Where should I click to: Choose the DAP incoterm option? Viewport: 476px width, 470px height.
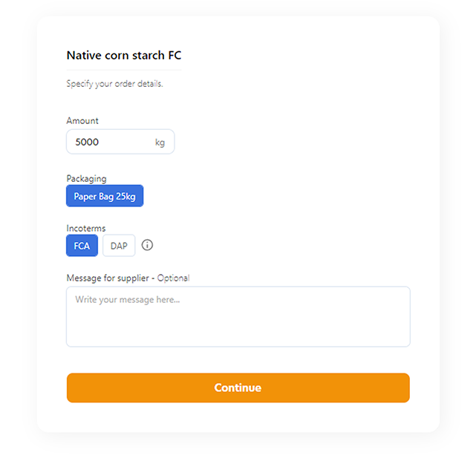(119, 245)
